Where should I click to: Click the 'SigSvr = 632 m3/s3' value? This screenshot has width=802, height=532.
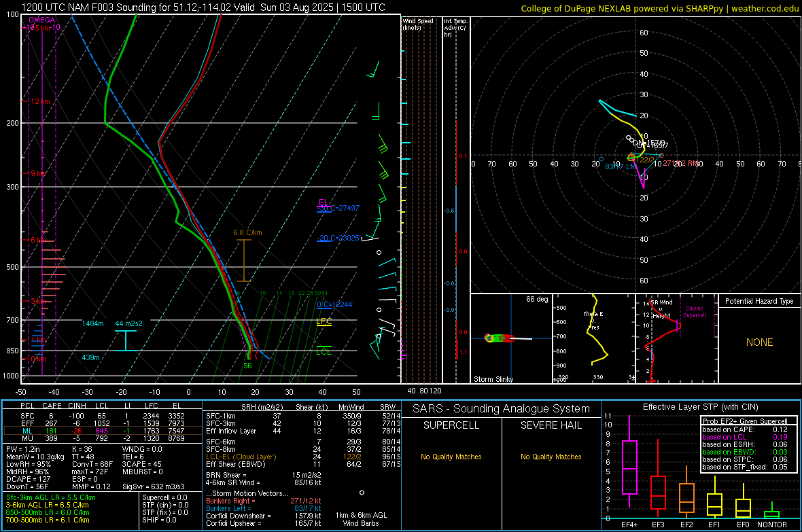coord(154,486)
